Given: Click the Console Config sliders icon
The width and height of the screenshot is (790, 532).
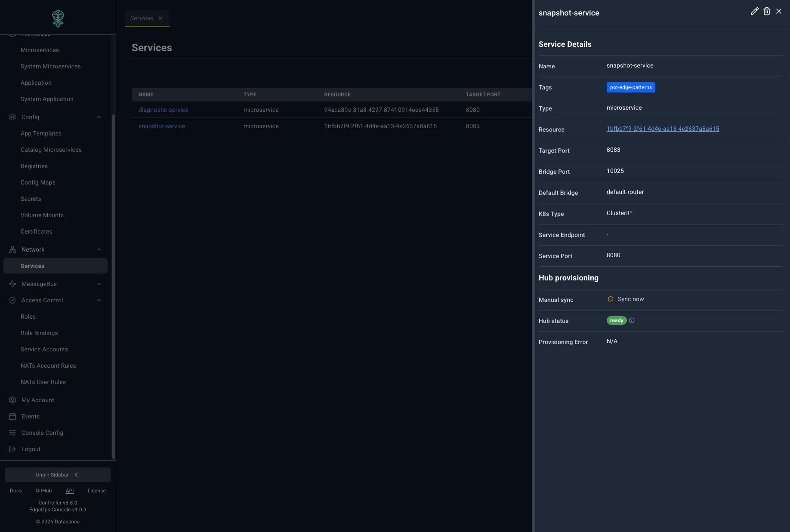Looking at the screenshot, I should 12,433.
